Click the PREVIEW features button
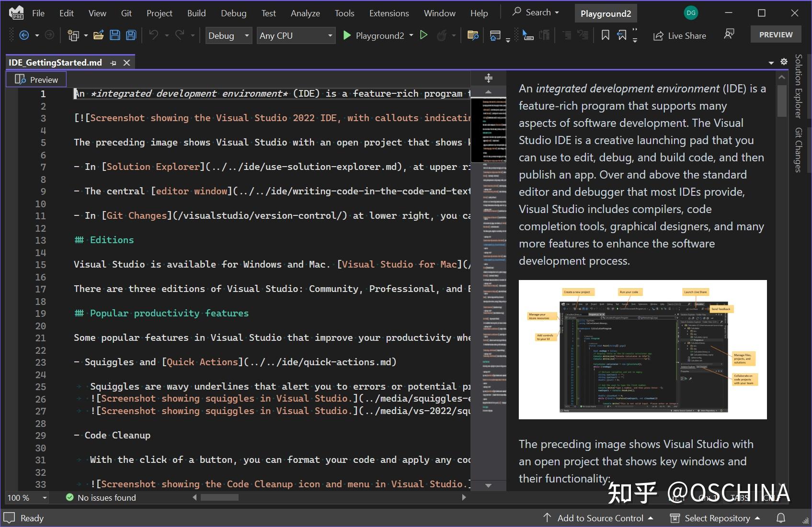 click(x=775, y=34)
